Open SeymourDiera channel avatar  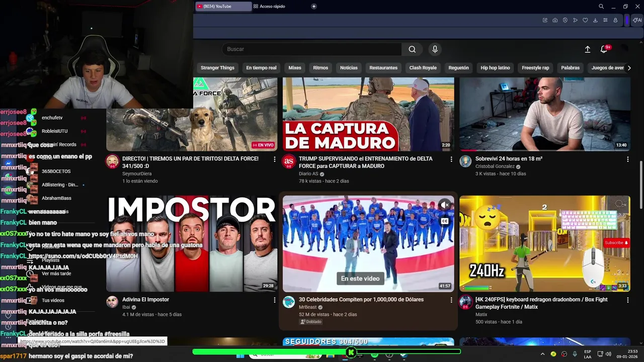(112, 162)
